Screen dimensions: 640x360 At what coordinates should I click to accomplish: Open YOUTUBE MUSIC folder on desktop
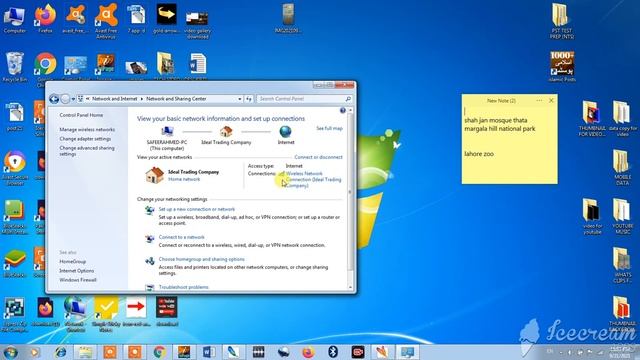pyautogui.click(x=622, y=216)
